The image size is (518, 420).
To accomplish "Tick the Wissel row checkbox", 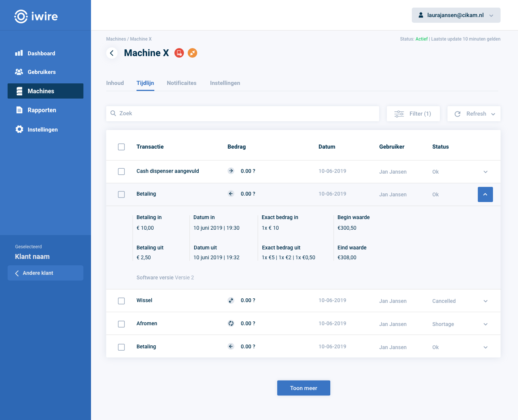I will tap(121, 301).
